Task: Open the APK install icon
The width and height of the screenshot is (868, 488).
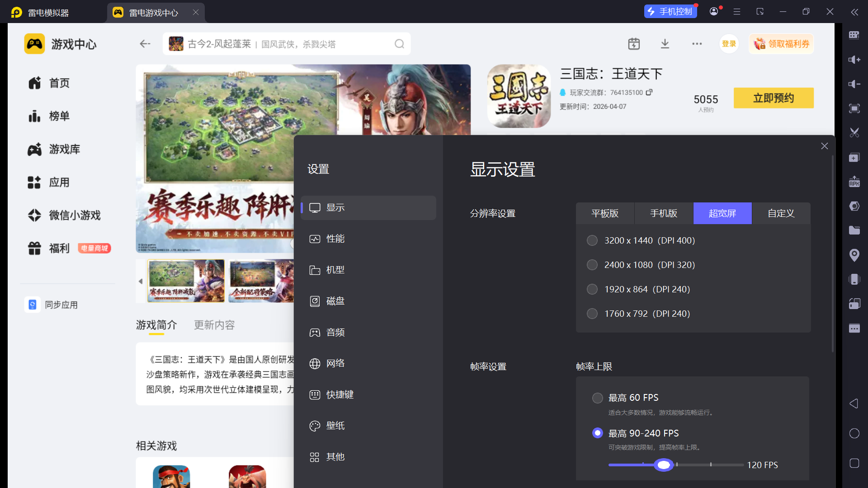Action: coord(854,182)
